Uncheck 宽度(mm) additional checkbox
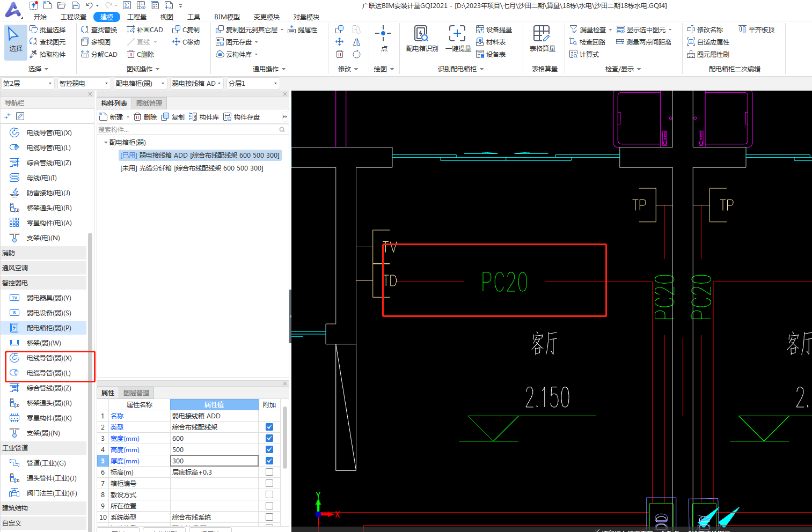 [x=269, y=438]
